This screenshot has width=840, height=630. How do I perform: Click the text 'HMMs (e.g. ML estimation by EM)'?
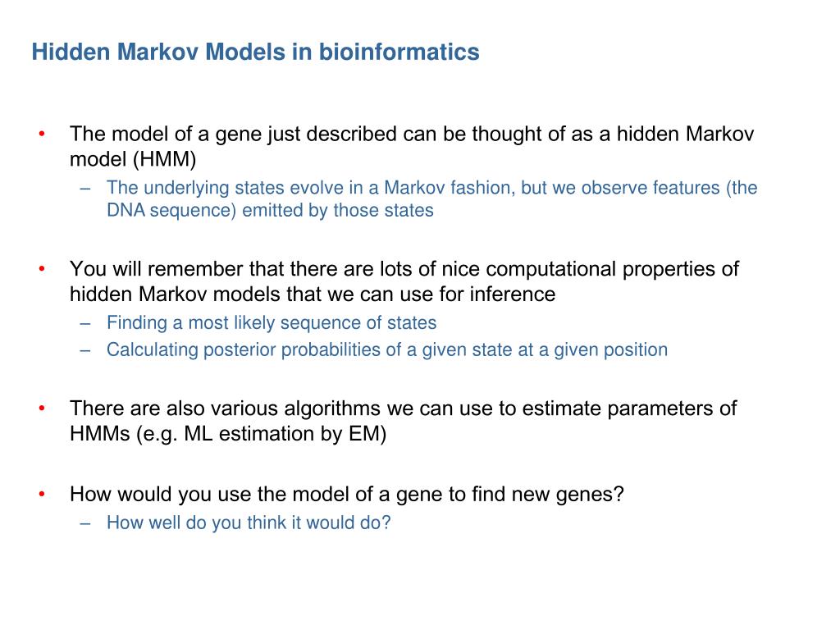point(228,433)
